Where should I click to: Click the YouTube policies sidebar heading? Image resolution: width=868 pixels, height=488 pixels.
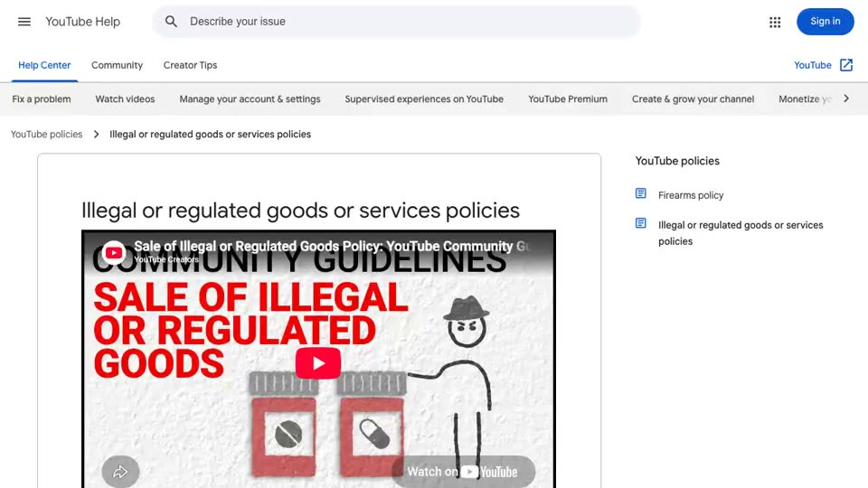pos(677,161)
